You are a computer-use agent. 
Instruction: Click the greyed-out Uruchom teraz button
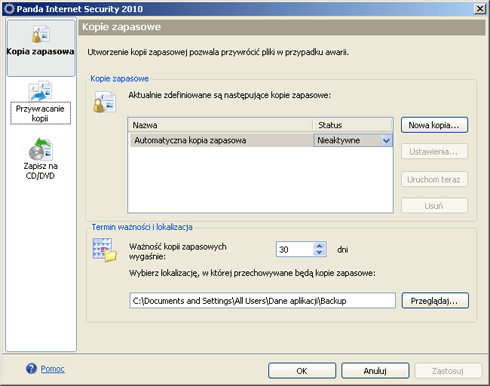click(x=434, y=179)
